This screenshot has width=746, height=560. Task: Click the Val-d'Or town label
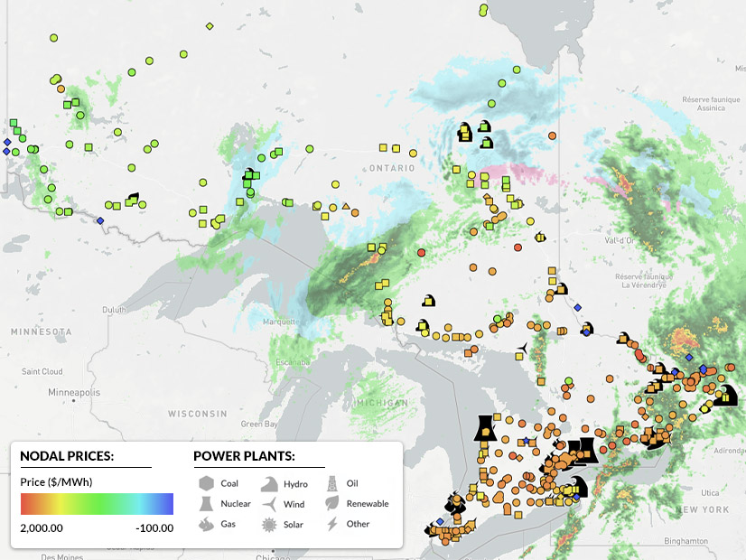pyautogui.click(x=620, y=240)
